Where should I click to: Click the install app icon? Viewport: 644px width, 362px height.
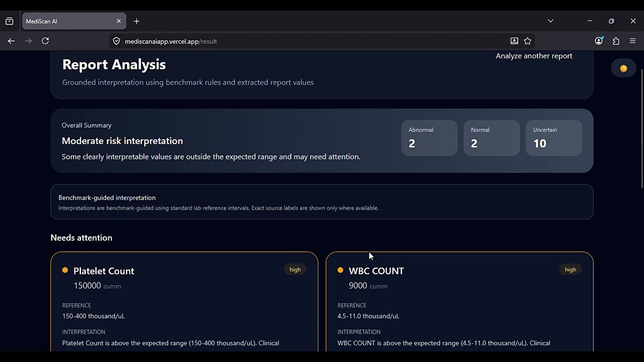pyautogui.click(x=514, y=41)
